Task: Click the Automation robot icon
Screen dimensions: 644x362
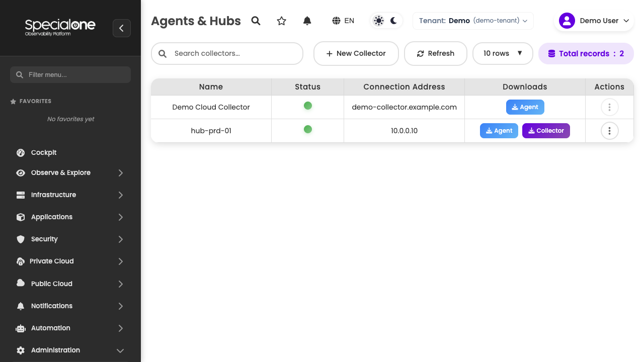Action: click(21, 328)
